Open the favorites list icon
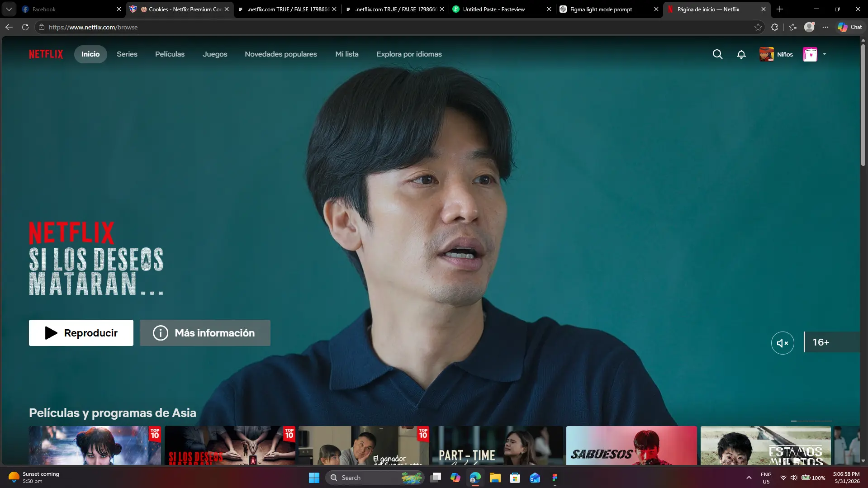The height and width of the screenshot is (488, 868). [793, 27]
